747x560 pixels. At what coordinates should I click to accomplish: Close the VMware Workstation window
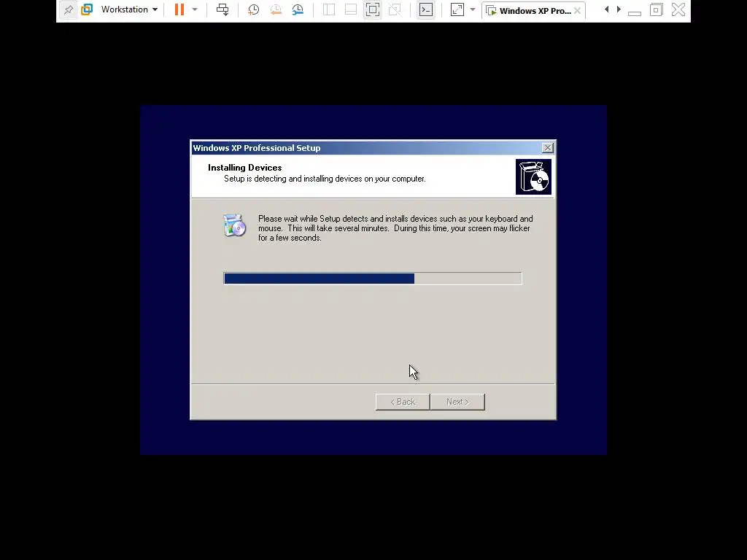tap(678, 9)
